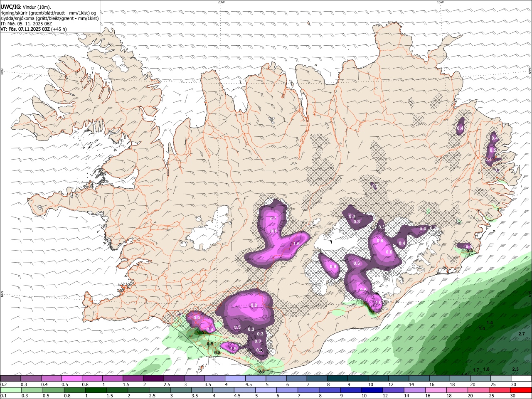Click the 'IT: Mið. 05. 11. 2025 06Z' line
Image resolution: width=532 pixels, height=399 pixels.
(x=26, y=24)
